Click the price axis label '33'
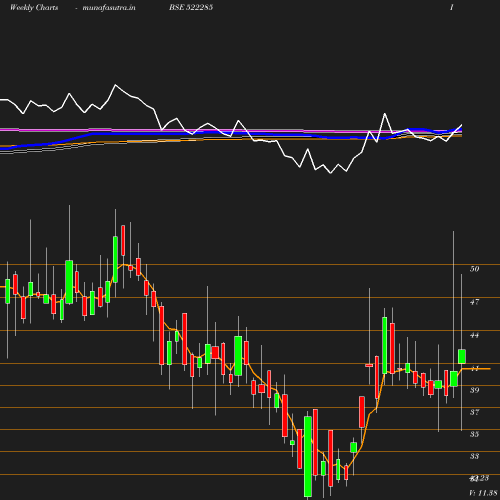This screenshot has height=500, width=500. click(x=474, y=456)
